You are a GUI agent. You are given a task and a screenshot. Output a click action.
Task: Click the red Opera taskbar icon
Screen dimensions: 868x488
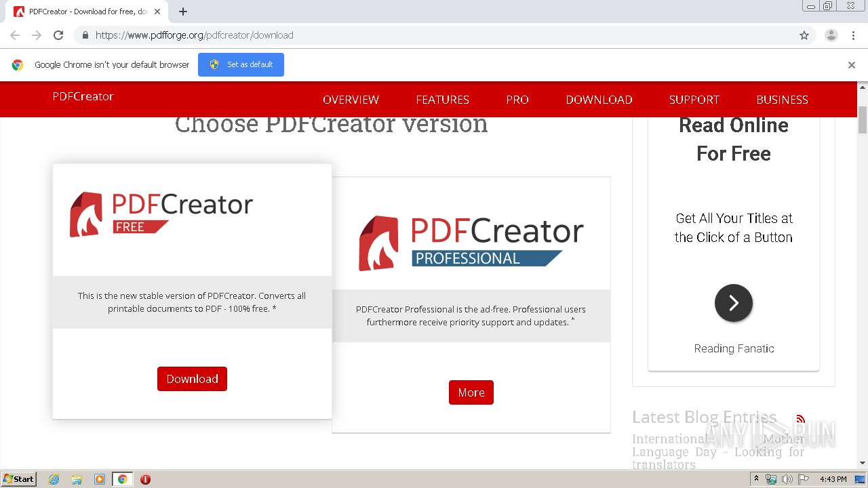click(x=145, y=479)
